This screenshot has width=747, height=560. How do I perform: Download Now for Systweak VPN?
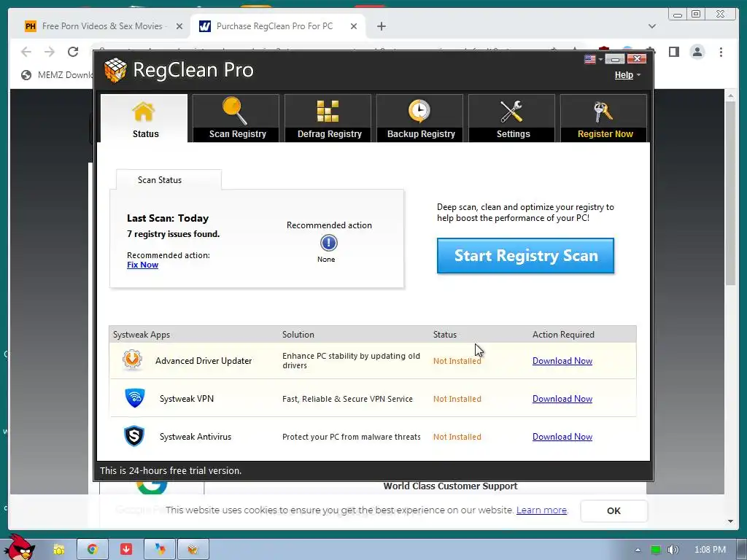[562, 399]
